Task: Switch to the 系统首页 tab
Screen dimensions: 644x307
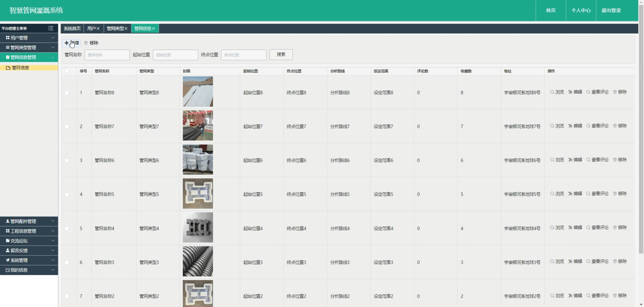Action: 72,28
